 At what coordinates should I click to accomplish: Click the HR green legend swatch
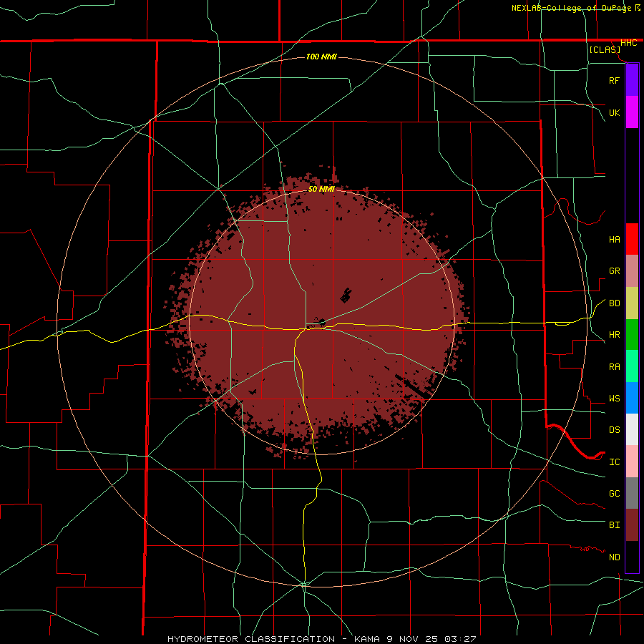[632, 335]
